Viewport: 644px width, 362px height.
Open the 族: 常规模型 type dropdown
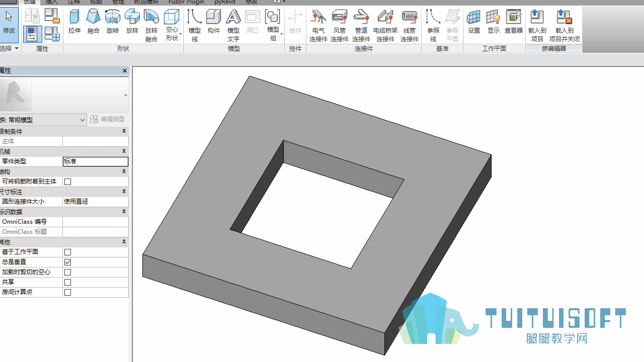(43, 120)
